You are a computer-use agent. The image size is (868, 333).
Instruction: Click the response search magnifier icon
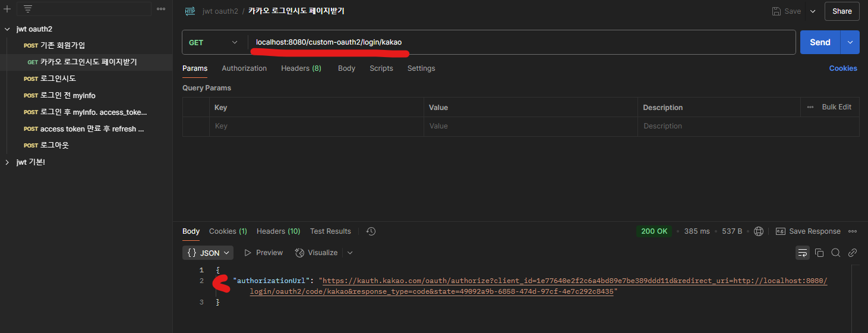(836, 253)
